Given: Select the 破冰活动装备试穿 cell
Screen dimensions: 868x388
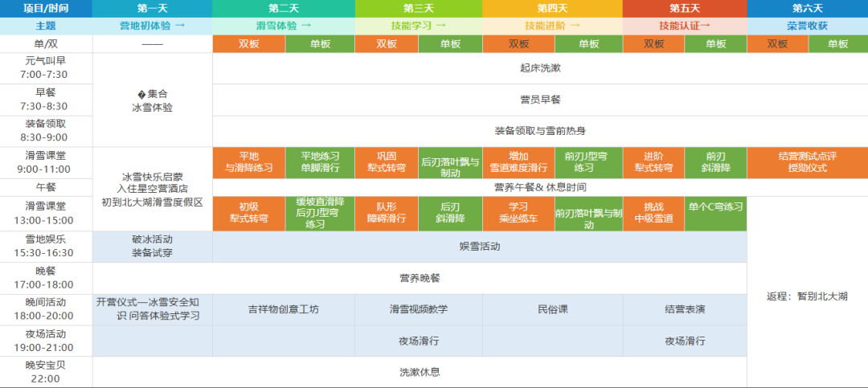Looking at the screenshot, I should click(x=152, y=247).
